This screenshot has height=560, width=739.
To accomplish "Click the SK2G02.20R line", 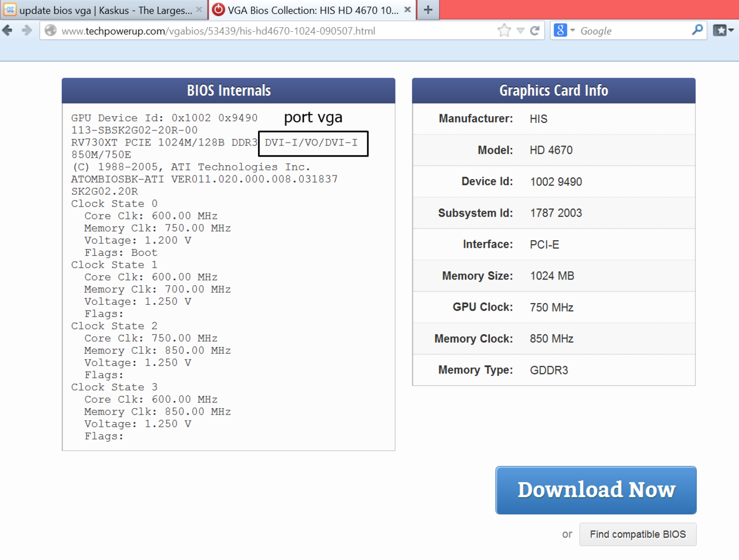I will (x=104, y=192).
